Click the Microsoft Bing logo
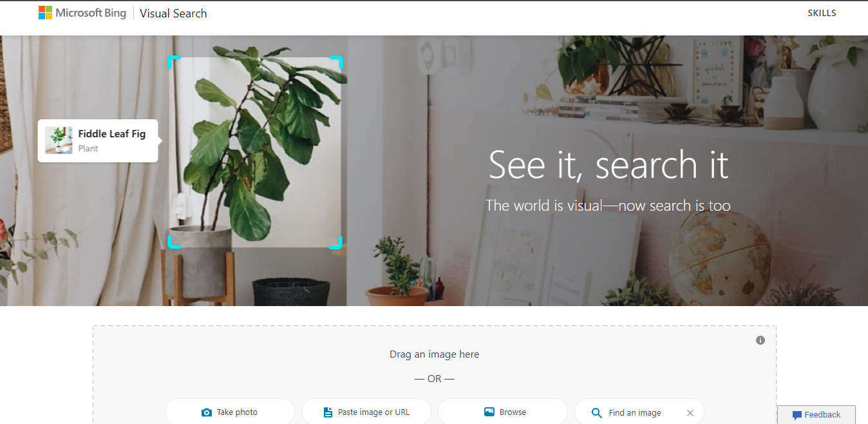The width and height of the screenshot is (868, 424). tap(82, 13)
